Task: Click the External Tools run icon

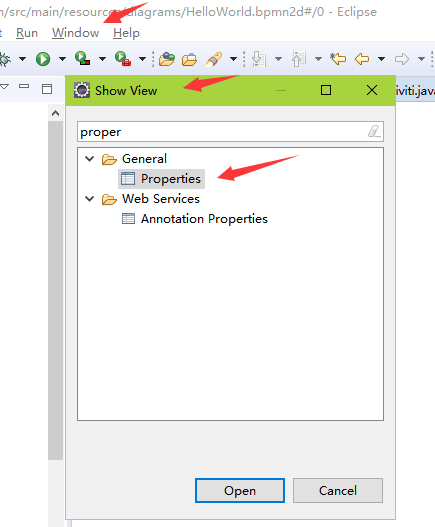Action: pos(123,58)
